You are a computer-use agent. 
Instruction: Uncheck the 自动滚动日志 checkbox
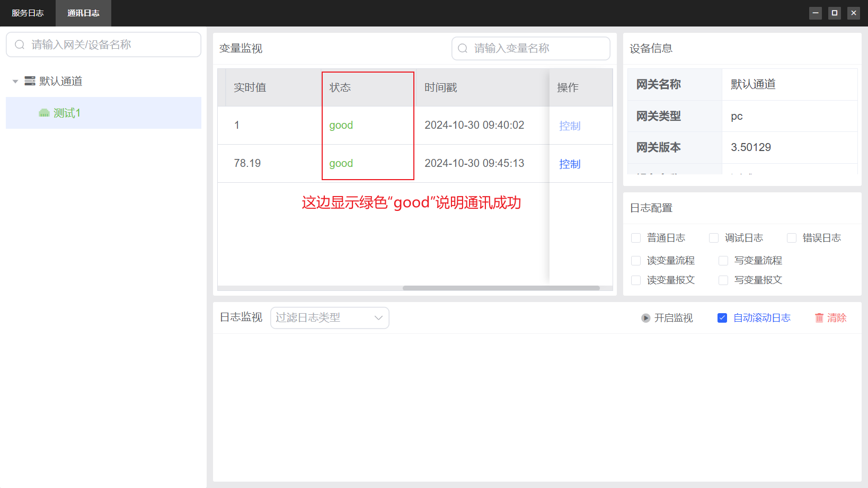(x=722, y=318)
